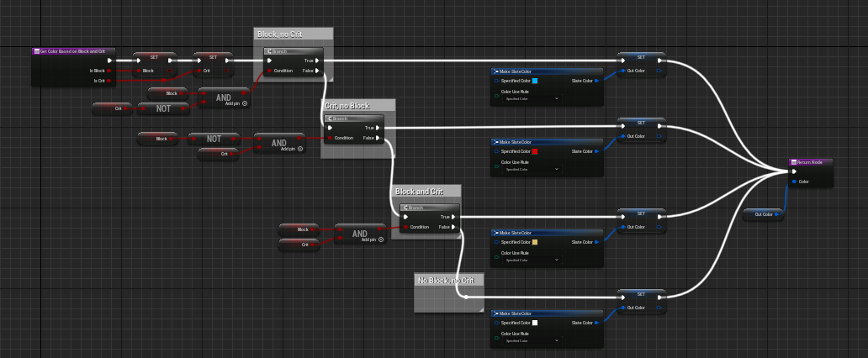
Task: Click the red Specified Color swatch
Action: [x=535, y=151]
